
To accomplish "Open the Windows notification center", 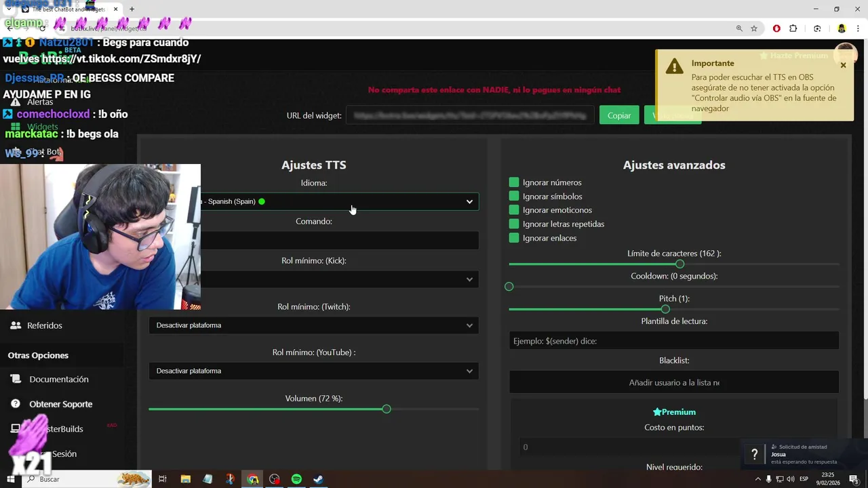I will click(x=854, y=479).
